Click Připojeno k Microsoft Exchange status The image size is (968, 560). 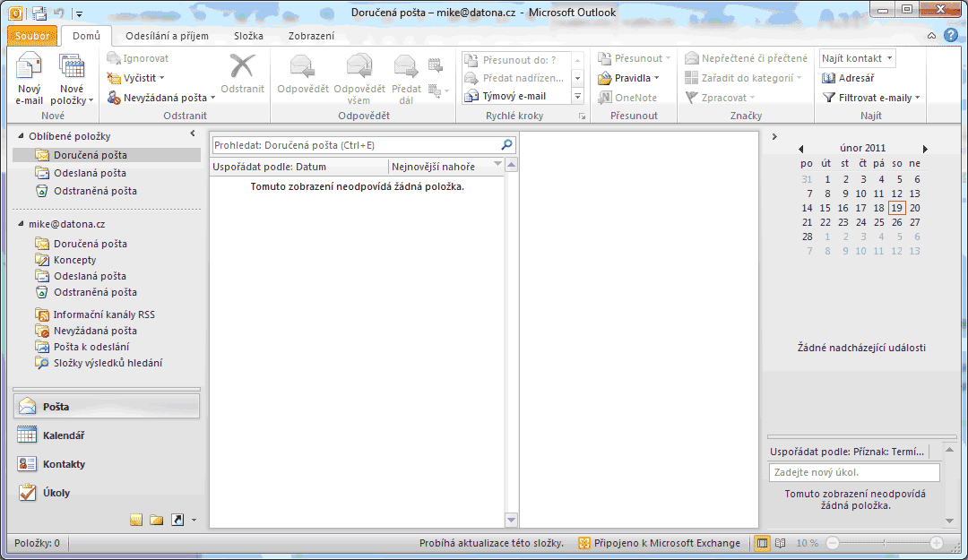[659, 543]
